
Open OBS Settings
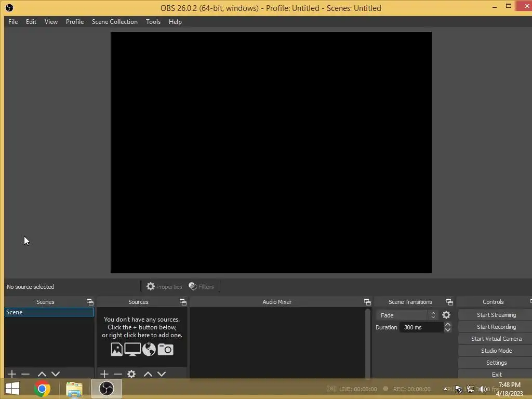click(496, 363)
